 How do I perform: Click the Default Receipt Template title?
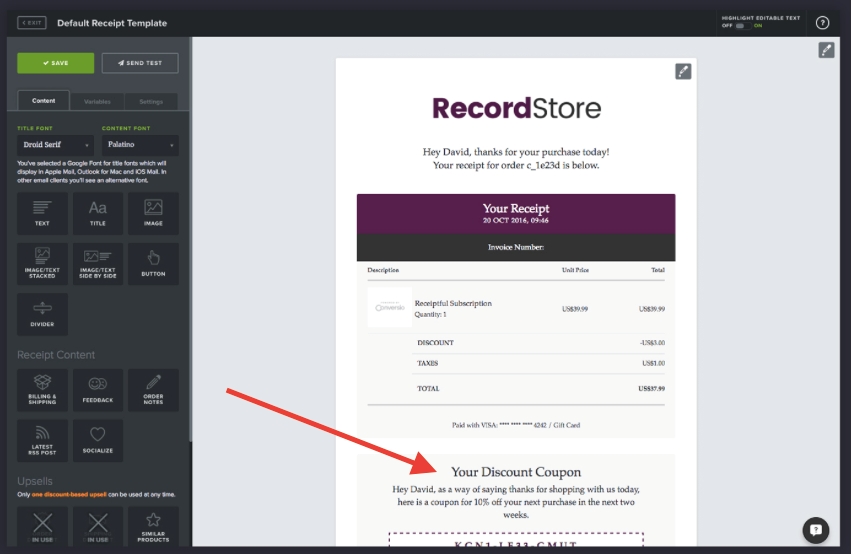point(112,23)
